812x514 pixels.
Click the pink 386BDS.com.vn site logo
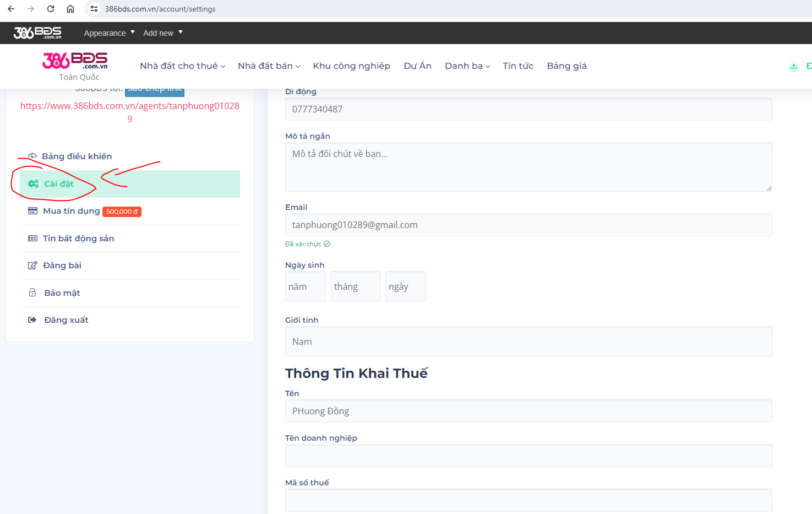click(75, 61)
